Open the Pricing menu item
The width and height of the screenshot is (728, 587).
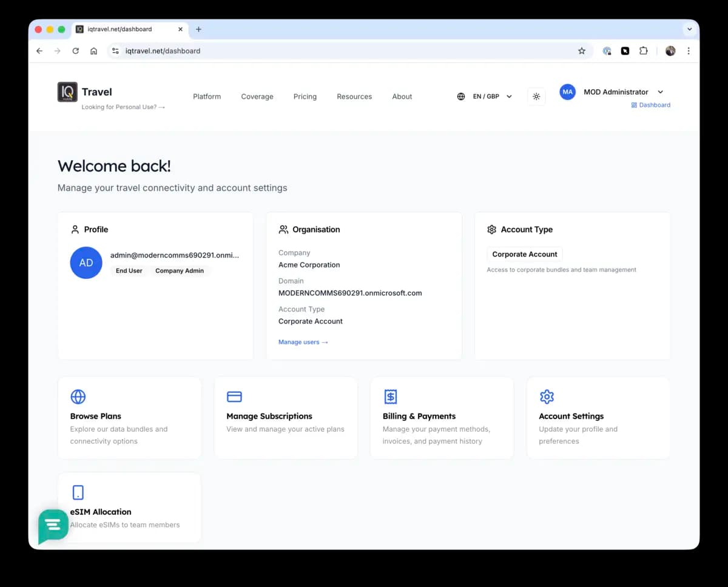tap(305, 96)
